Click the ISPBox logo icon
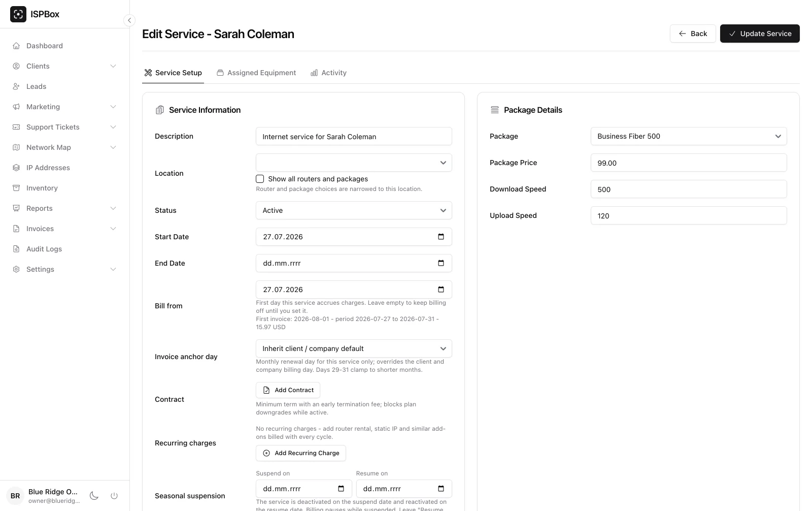 18,14
